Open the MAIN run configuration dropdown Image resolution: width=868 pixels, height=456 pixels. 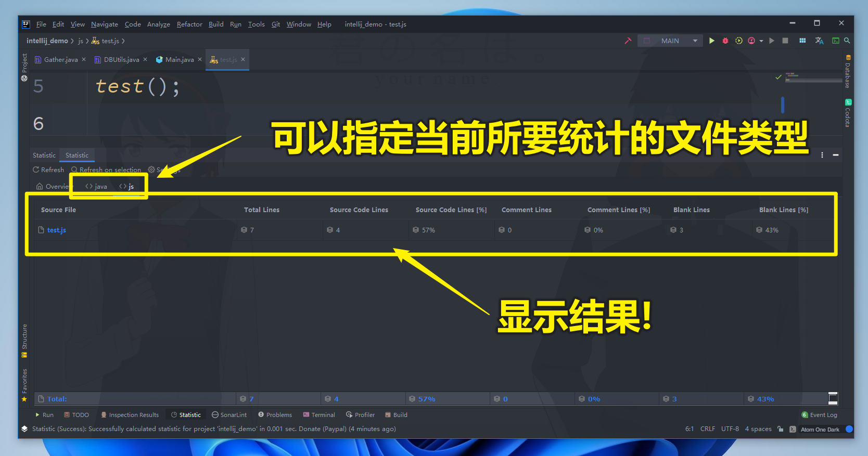(670, 41)
